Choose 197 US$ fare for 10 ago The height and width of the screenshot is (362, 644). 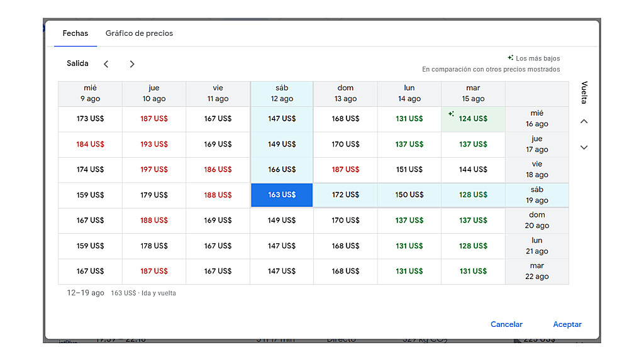click(154, 170)
